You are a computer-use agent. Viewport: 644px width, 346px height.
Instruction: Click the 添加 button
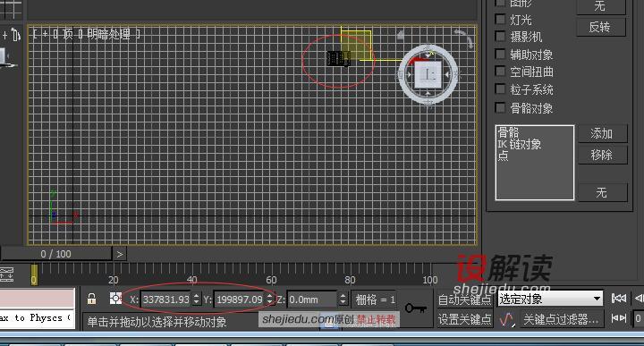click(x=603, y=133)
